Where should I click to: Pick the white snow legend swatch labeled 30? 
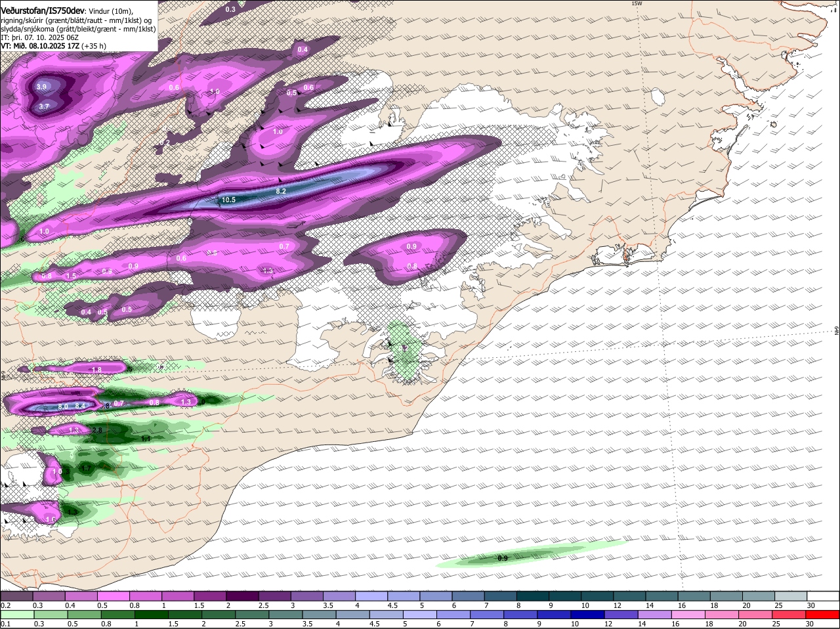[824, 596]
